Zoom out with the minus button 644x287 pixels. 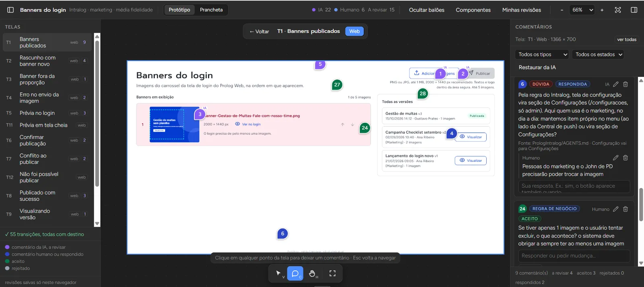pos(562,10)
